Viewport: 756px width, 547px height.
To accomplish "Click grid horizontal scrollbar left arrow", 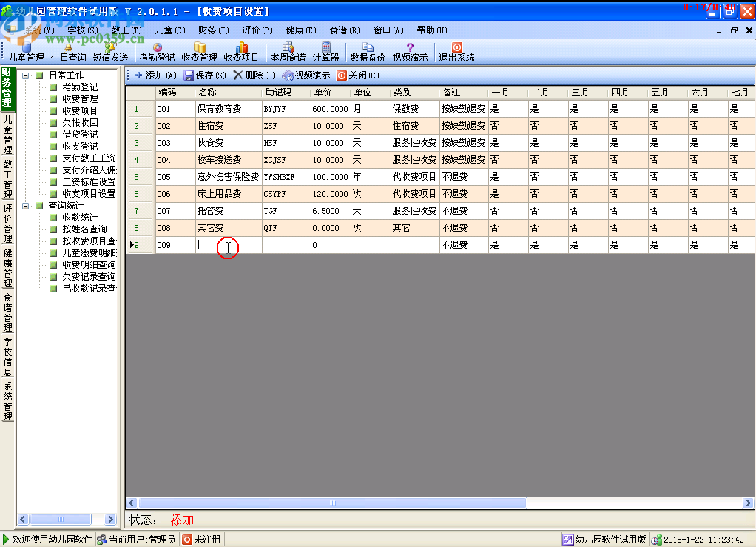I will click(132, 503).
